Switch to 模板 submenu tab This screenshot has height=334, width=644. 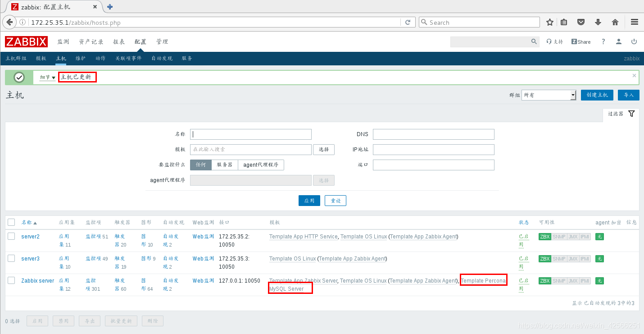tap(41, 59)
